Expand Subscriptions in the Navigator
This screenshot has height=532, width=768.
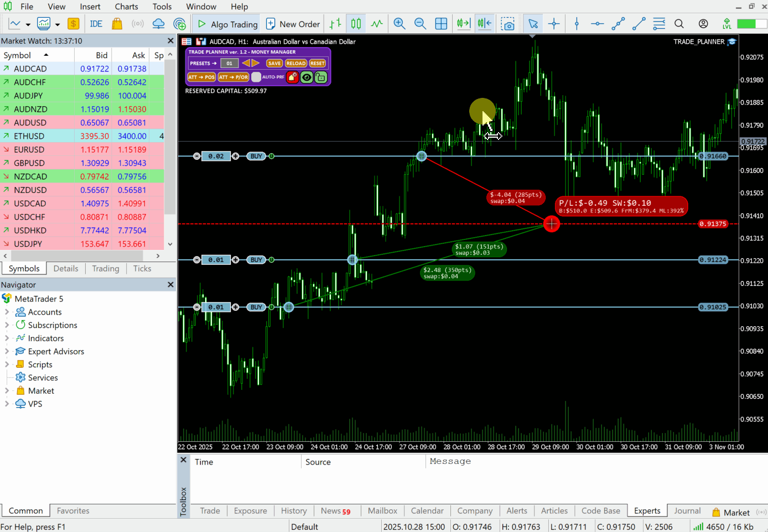coord(7,325)
